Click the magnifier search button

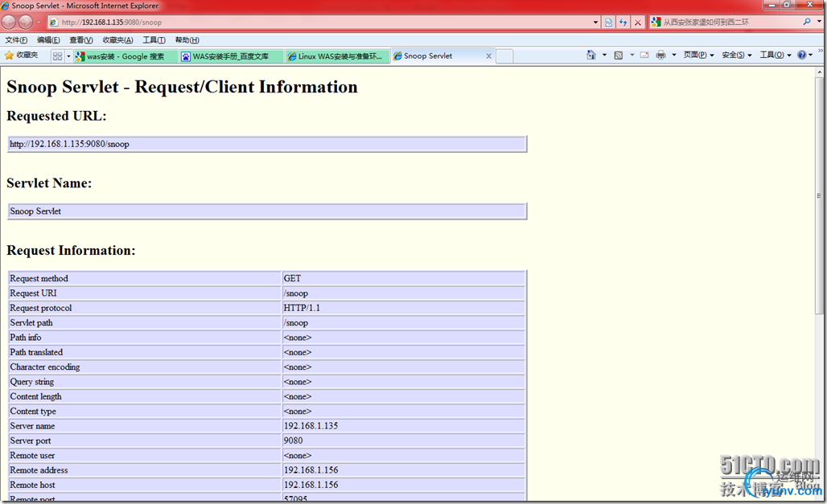[x=806, y=22]
